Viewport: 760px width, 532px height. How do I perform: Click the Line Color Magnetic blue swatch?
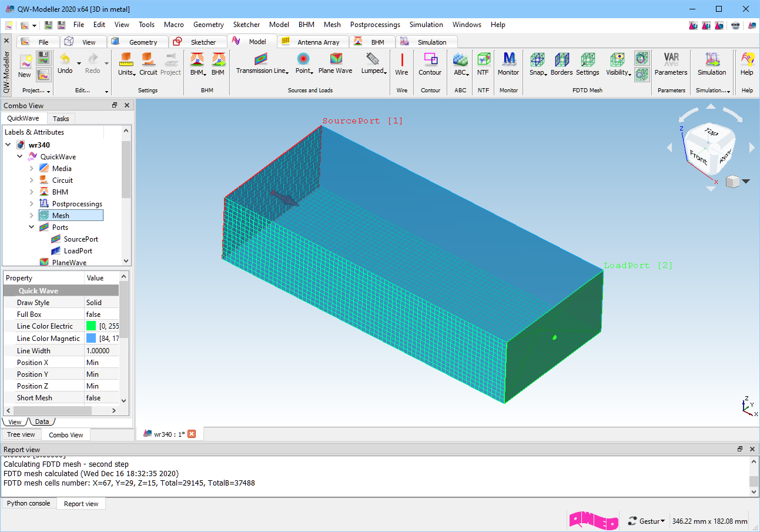91,338
